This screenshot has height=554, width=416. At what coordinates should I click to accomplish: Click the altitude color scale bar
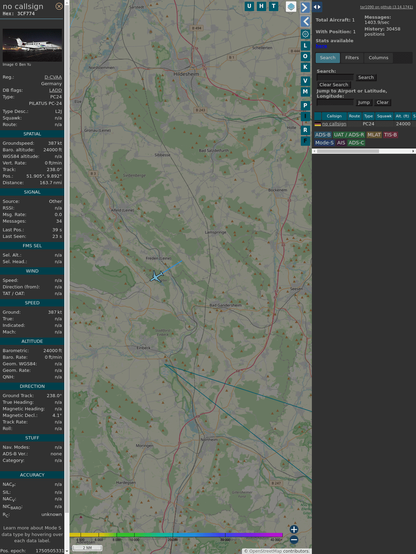click(176, 535)
